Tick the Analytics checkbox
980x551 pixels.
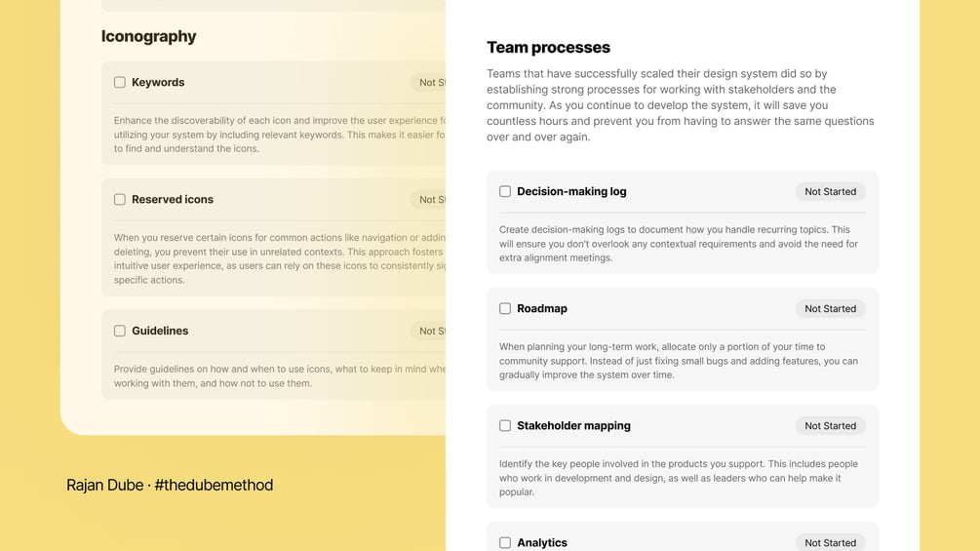pyautogui.click(x=505, y=543)
